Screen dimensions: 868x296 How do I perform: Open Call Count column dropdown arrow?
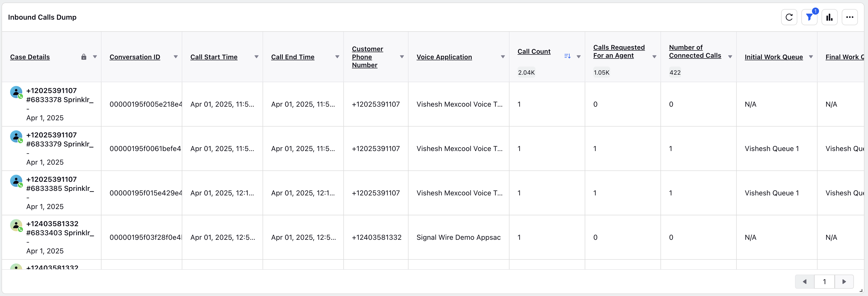click(x=579, y=57)
